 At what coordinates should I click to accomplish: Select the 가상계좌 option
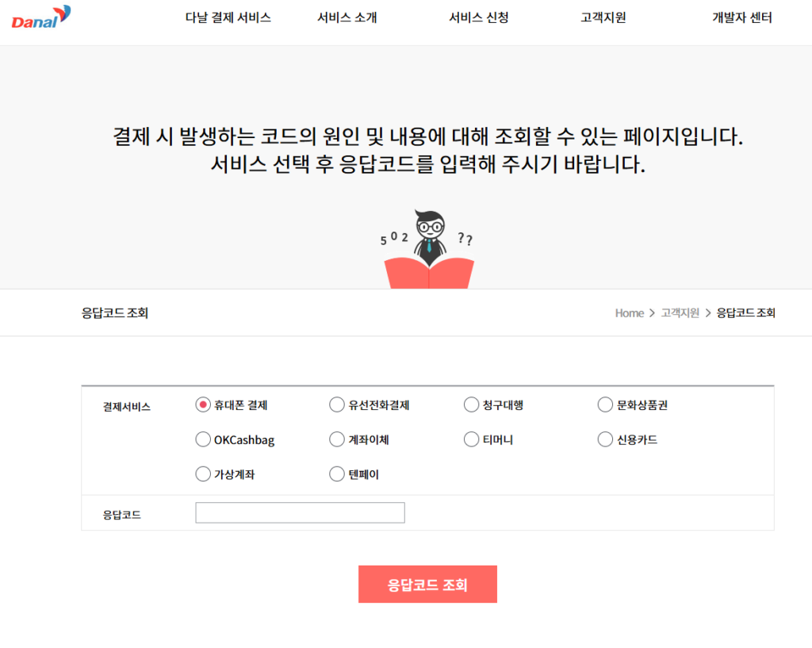coord(203,474)
